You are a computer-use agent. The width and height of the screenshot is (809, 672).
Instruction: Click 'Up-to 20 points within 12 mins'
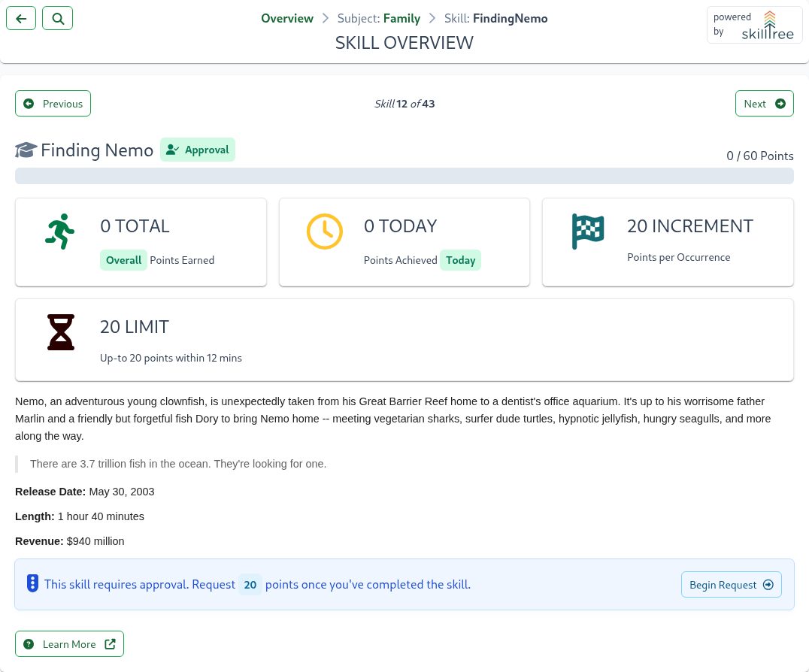click(171, 358)
